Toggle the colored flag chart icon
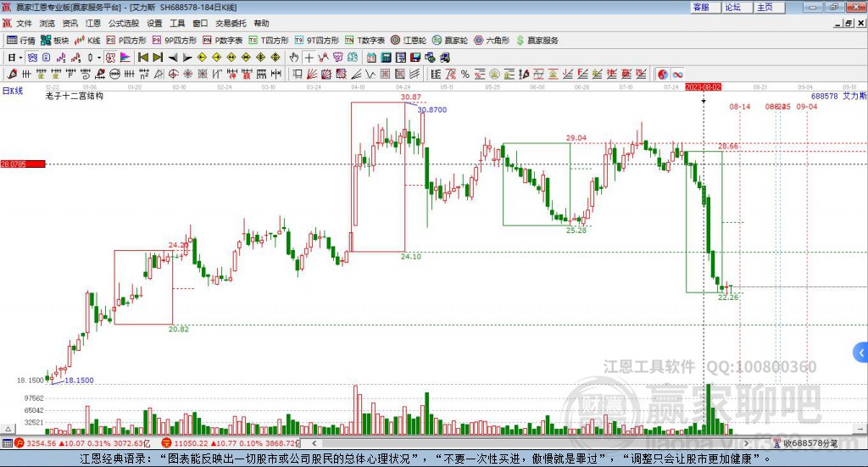This screenshot has width=868, height=467. (x=125, y=58)
